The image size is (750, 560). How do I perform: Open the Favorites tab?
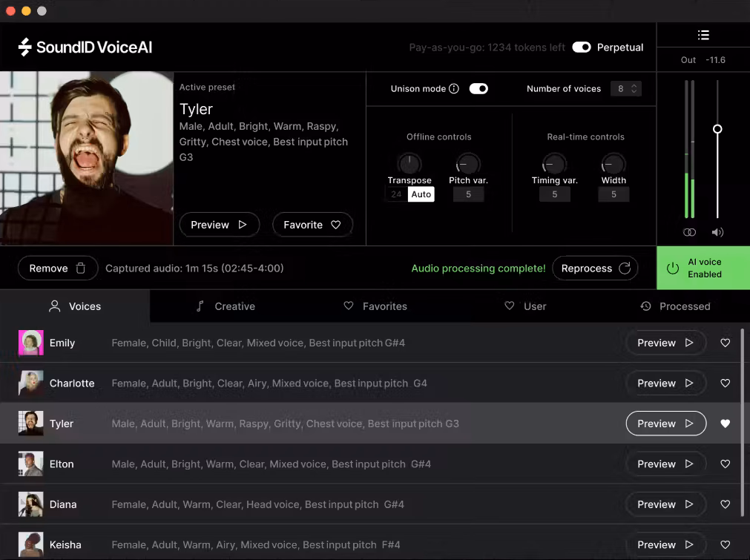point(375,306)
